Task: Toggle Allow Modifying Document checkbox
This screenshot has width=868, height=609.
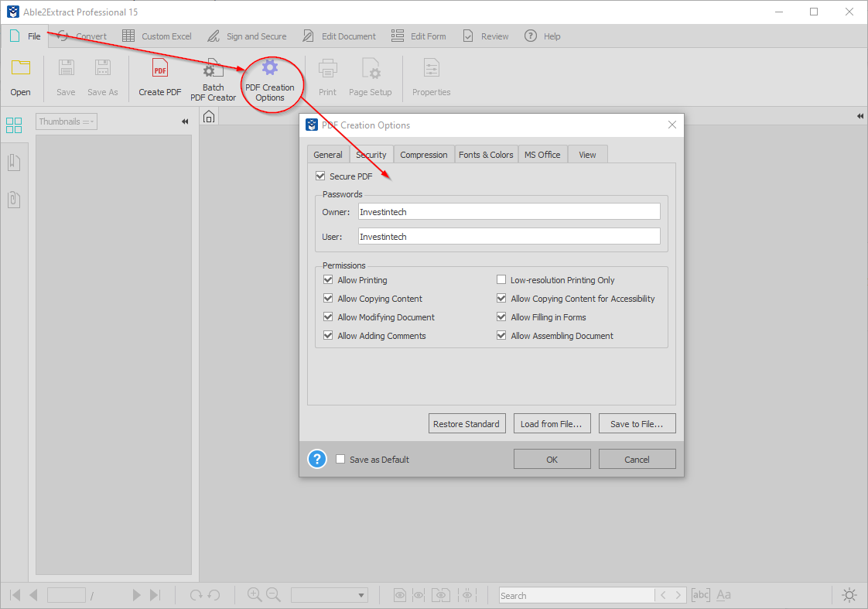Action: coord(328,316)
